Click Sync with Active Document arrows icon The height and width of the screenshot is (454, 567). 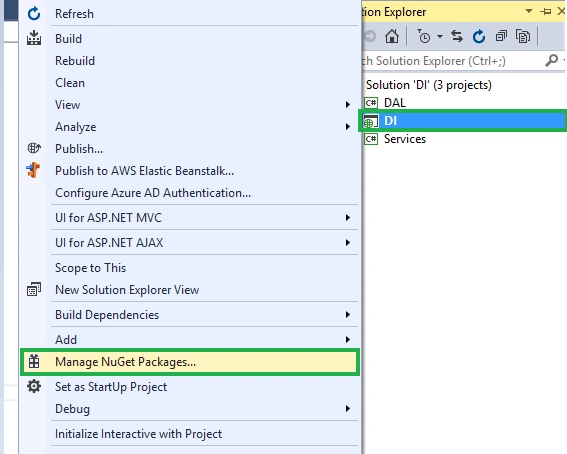[457, 36]
